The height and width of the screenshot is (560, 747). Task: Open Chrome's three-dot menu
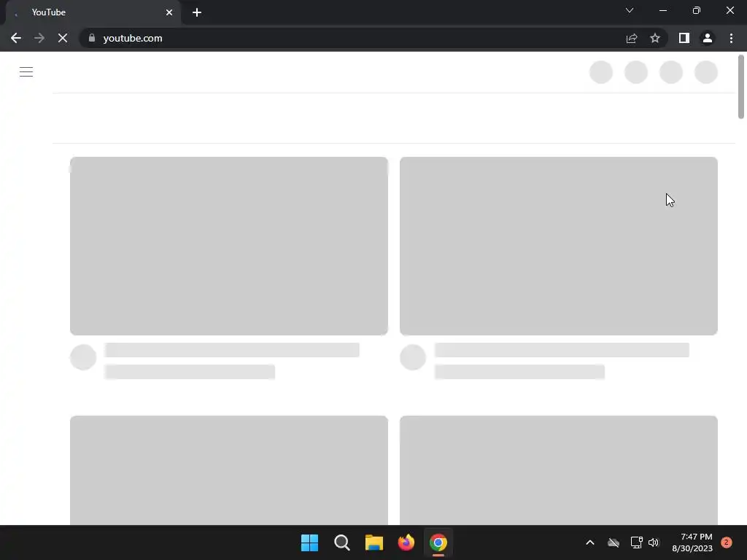pyautogui.click(x=731, y=38)
